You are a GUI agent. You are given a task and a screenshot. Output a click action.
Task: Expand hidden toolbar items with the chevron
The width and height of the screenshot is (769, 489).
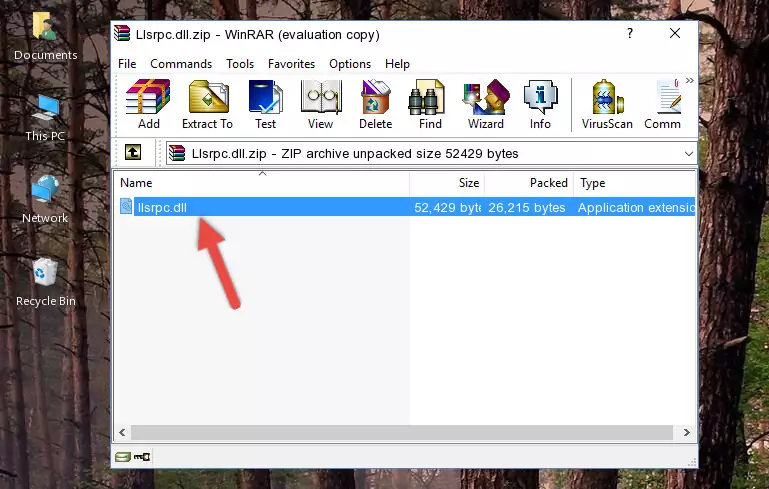click(690, 80)
